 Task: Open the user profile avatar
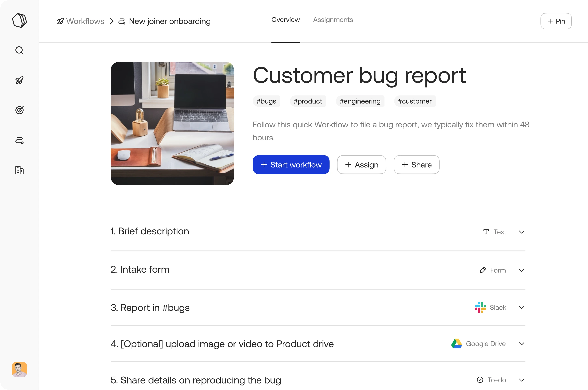pyautogui.click(x=19, y=369)
